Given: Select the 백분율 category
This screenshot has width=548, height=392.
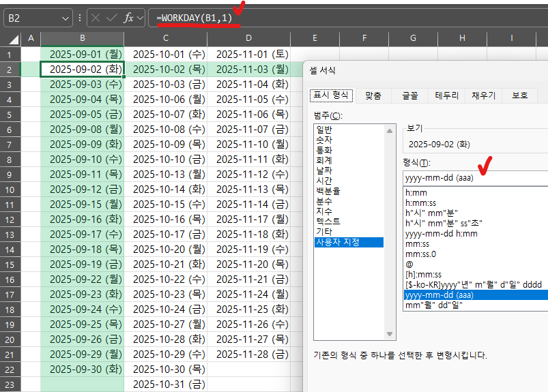Looking at the screenshot, I should point(349,191).
